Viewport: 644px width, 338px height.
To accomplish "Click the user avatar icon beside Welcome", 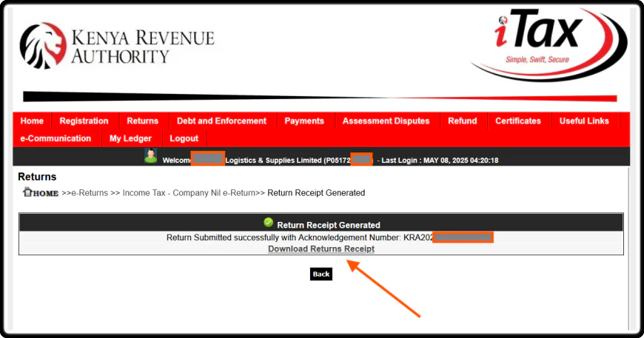I will coord(151,156).
